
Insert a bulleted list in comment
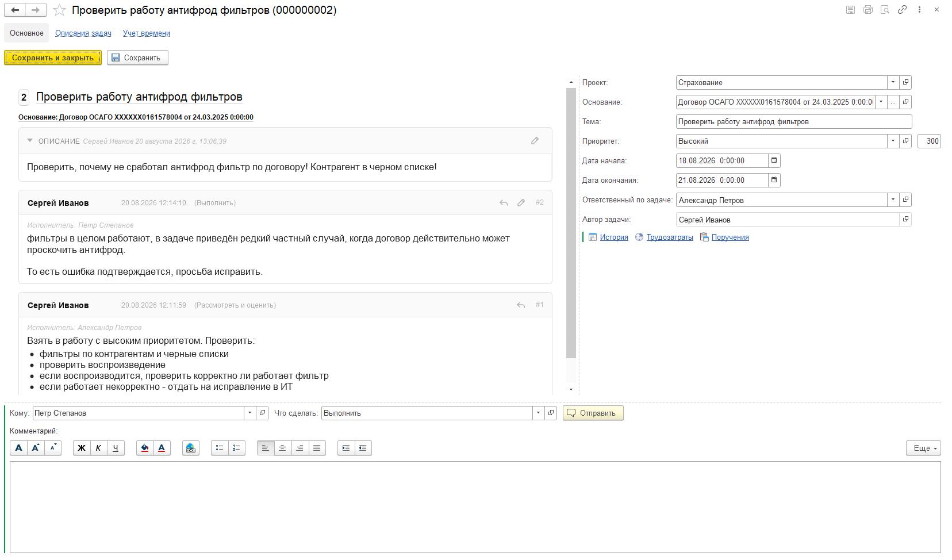pyautogui.click(x=220, y=448)
